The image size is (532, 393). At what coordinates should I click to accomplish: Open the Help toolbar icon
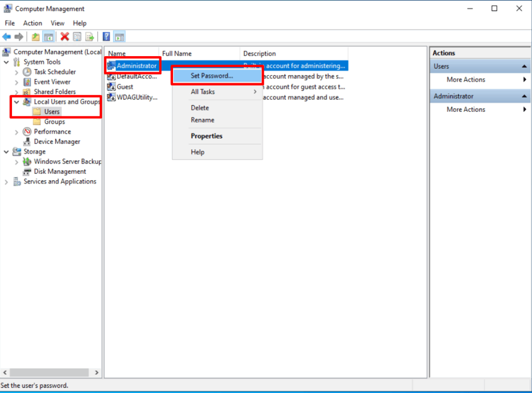pos(106,36)
